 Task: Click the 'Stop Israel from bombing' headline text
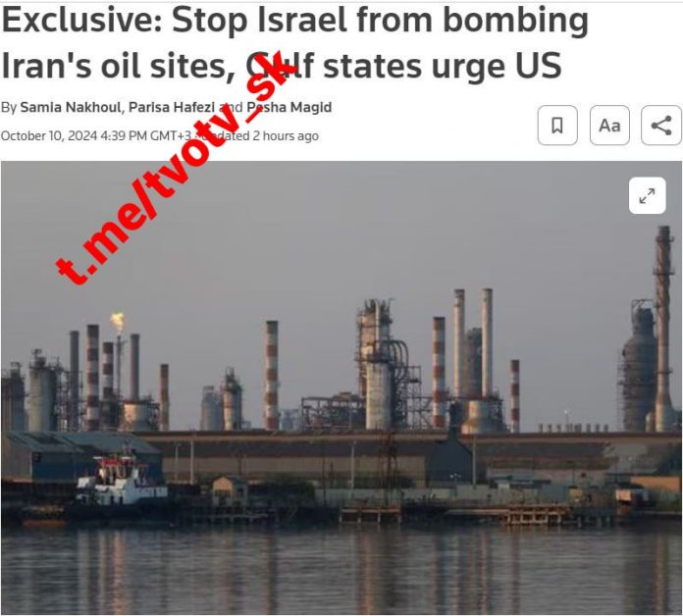(x=381, y=20)
